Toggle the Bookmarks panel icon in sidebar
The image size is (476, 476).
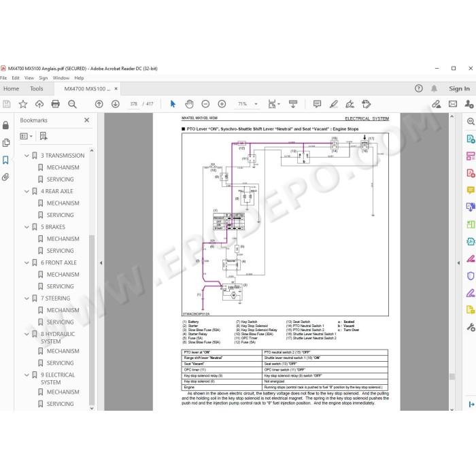5,160
